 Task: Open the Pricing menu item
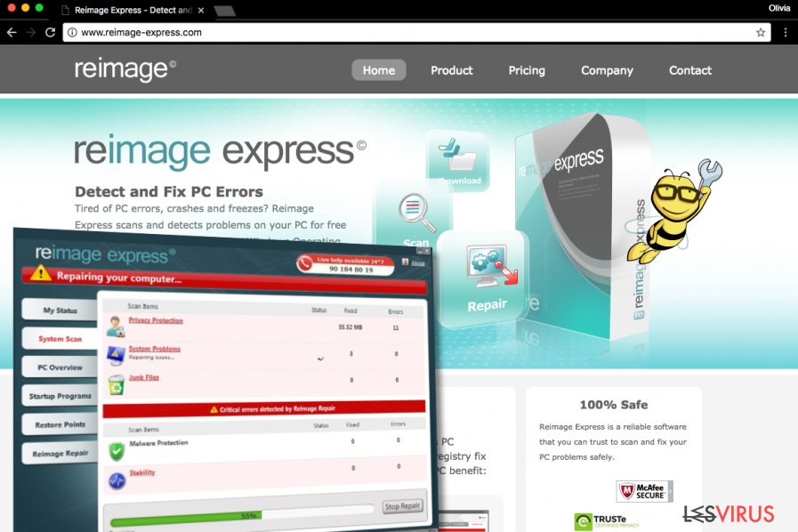click(x=527, y=70)
